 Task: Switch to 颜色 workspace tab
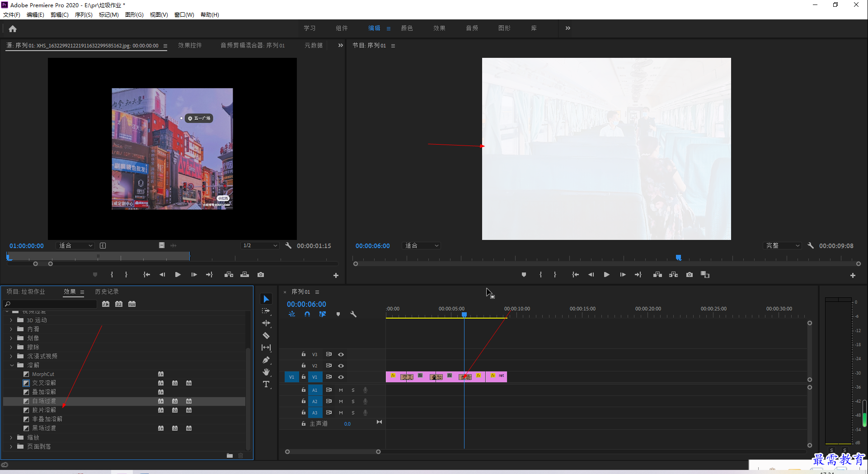click(x=407, y=28)
